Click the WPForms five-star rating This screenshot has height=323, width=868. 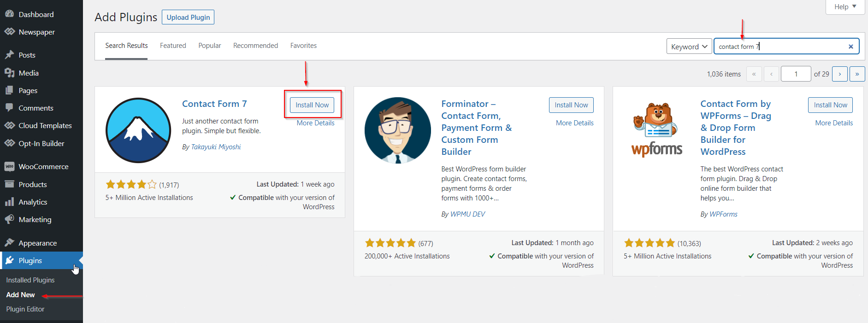[x=650, y=243]
